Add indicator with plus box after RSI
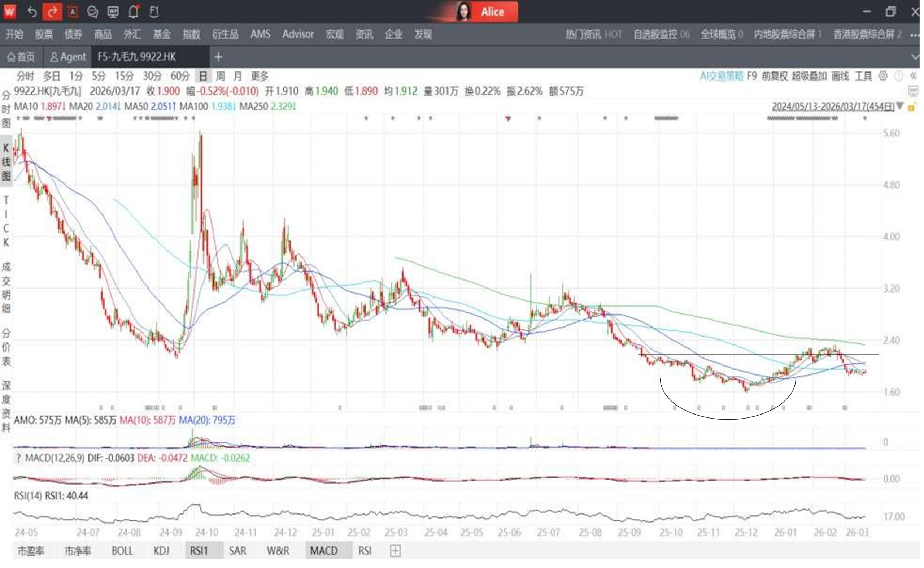924x568 pixels. click(395, 551)
